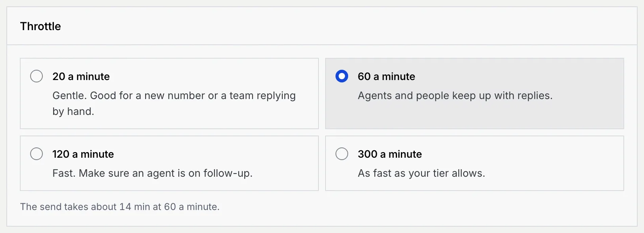Click the Throttle section heading
This screenshot has height=233, width=644.
tap(40, 26)
